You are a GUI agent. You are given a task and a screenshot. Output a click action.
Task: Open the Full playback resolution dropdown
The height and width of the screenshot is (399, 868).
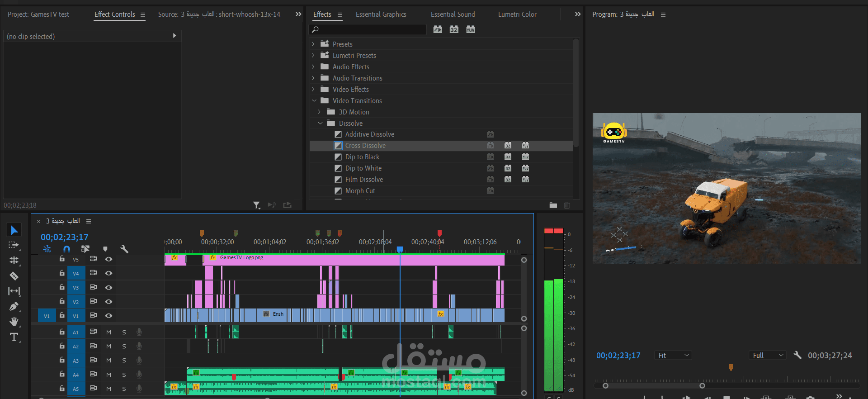click(768, 355)
